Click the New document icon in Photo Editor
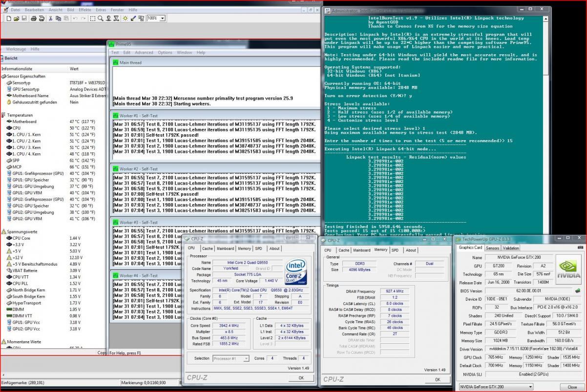 click(9, 19)
